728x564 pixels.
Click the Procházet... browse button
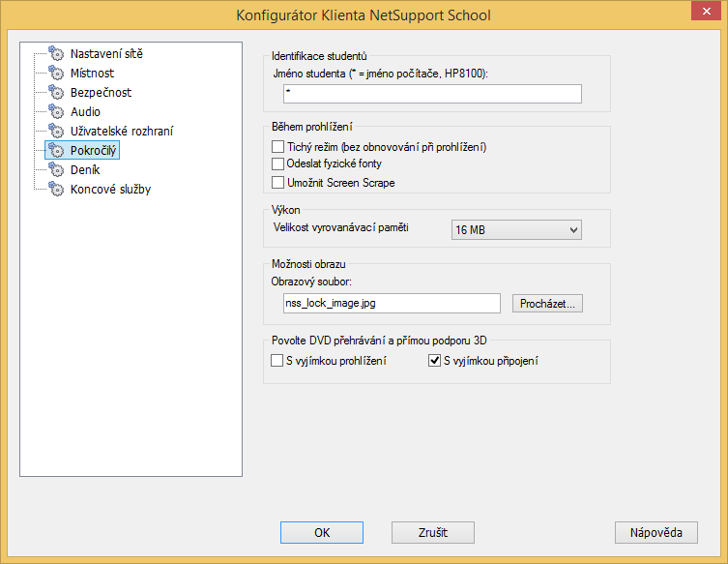547,304
